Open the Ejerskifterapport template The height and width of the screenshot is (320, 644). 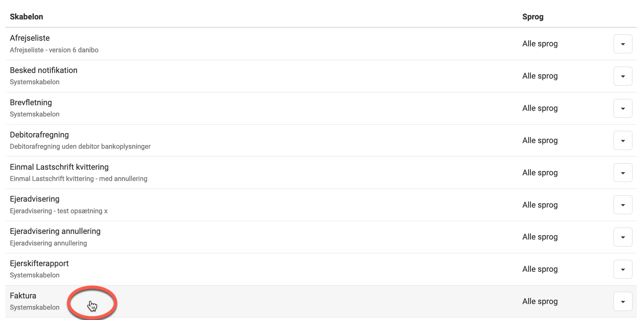click(x=39, y=264)
